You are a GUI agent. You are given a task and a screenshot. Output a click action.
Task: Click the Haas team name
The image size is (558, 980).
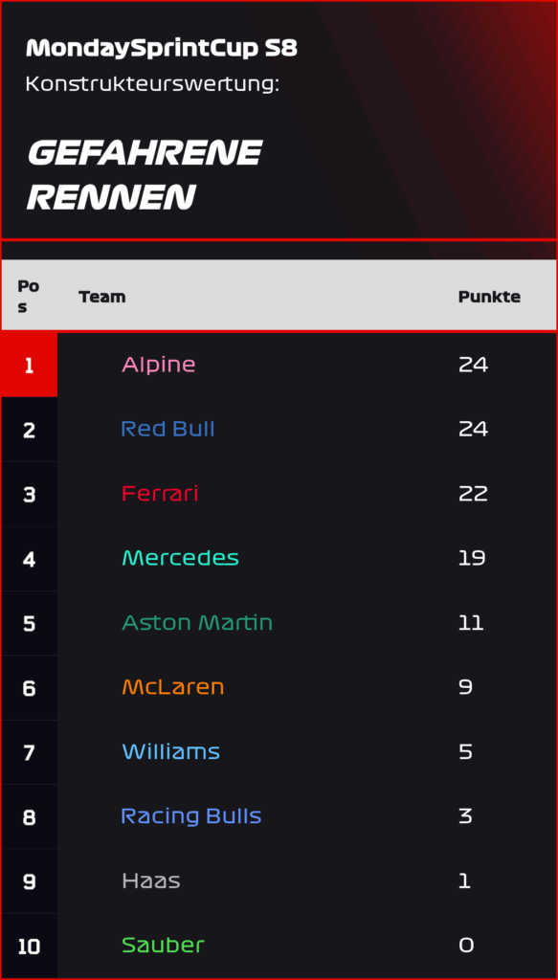click(150, 880)
